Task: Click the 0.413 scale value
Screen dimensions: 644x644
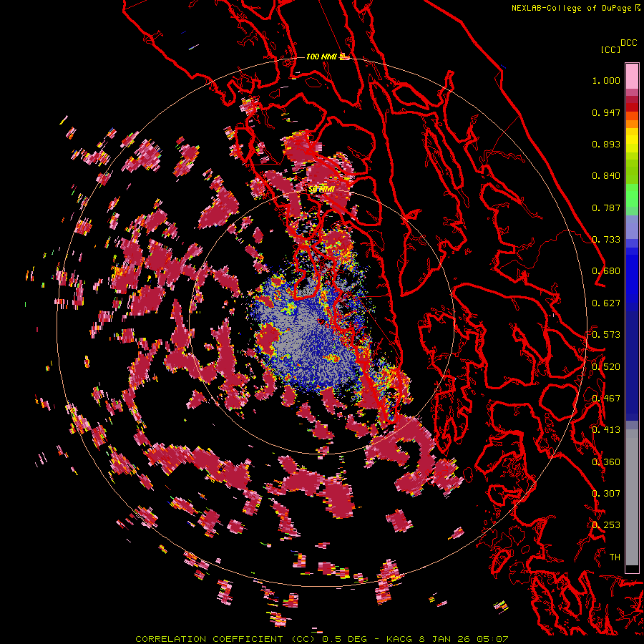Action: (x=606, y=430)
